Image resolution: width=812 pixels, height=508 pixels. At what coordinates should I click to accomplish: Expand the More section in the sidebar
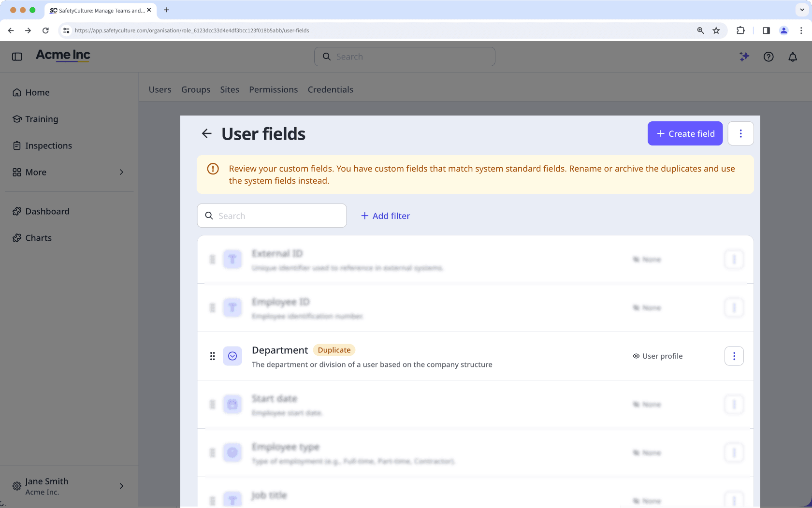tap(36, 172)
